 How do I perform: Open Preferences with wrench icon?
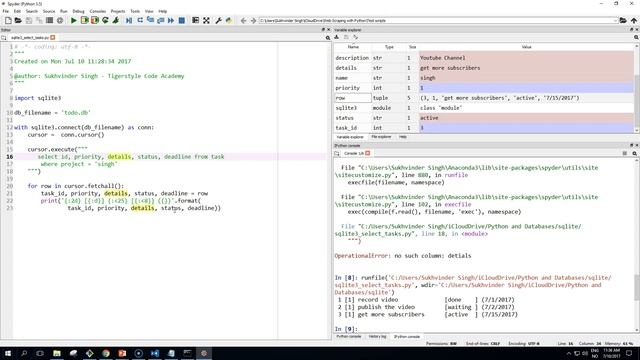pos(218,20)
